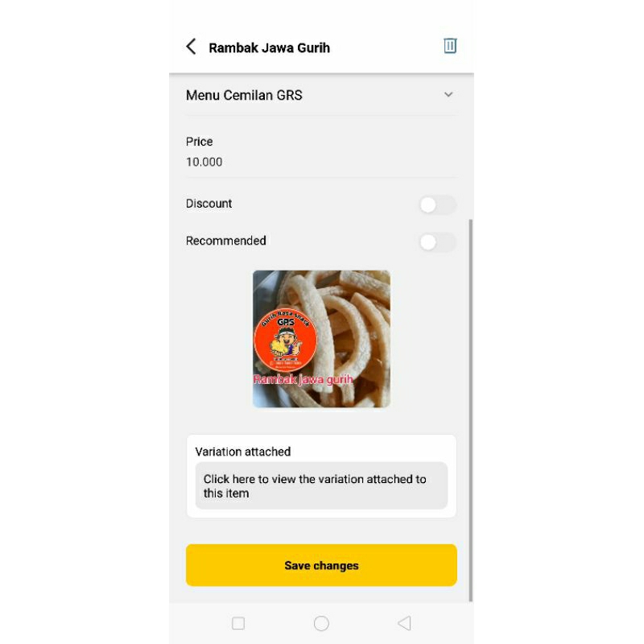This screenshot has width=644, height=644.
Task: Edit the 10.000 price field
Action: click(321, 162)
